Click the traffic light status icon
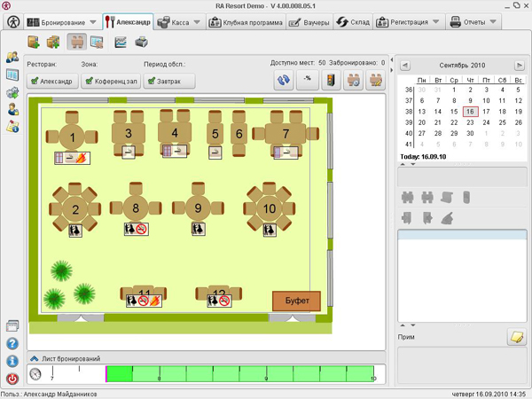The width and height of the screenshot is (532, 399). 331,80
